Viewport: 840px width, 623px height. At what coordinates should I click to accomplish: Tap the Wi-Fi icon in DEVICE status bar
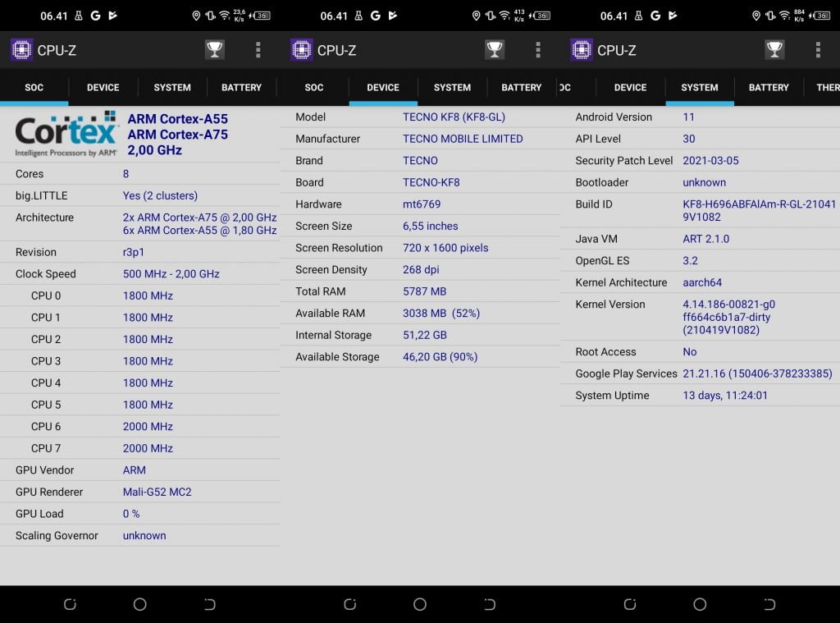(504, 16)
